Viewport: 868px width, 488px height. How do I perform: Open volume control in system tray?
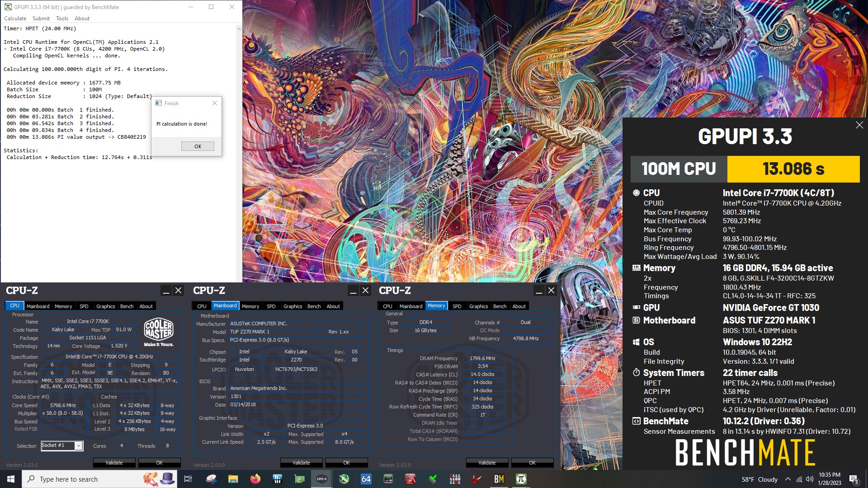tap(809, 479)
